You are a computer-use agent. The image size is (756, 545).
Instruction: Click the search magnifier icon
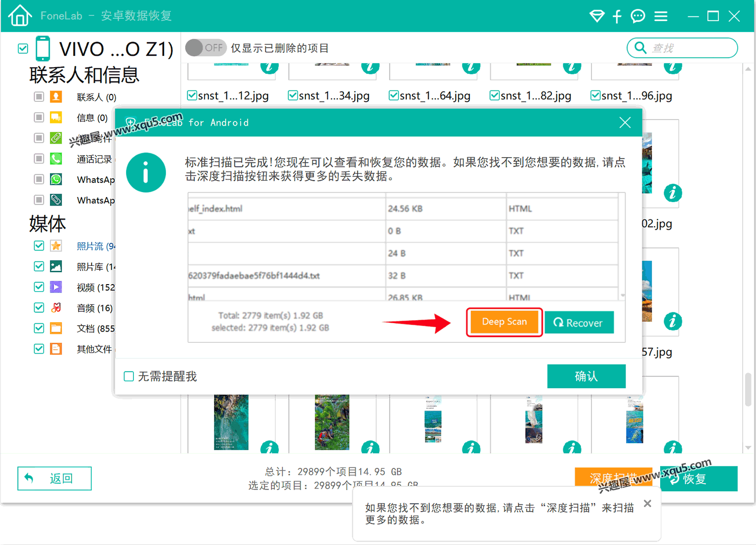pos(640,48)
